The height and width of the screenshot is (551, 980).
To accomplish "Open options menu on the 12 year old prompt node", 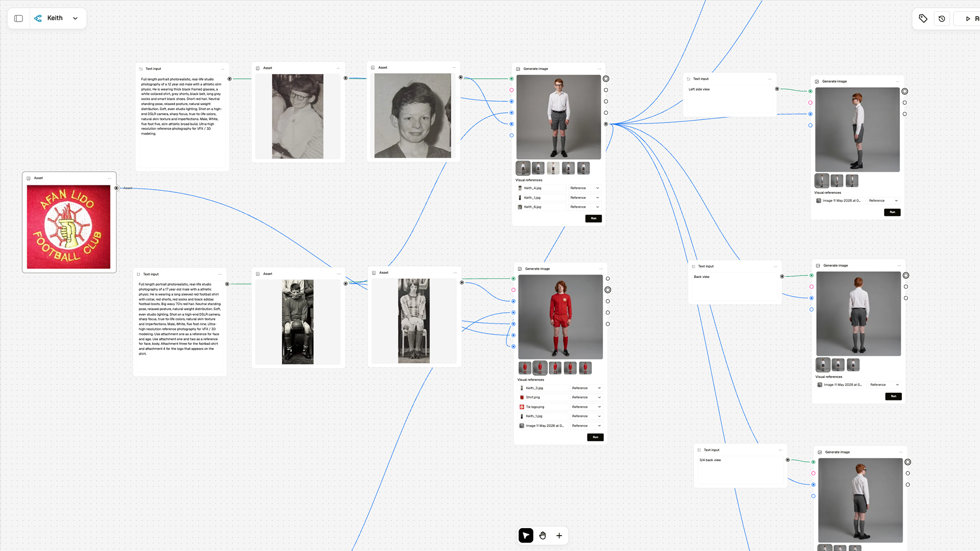I will pyautogui.click(x=223, y=69).
